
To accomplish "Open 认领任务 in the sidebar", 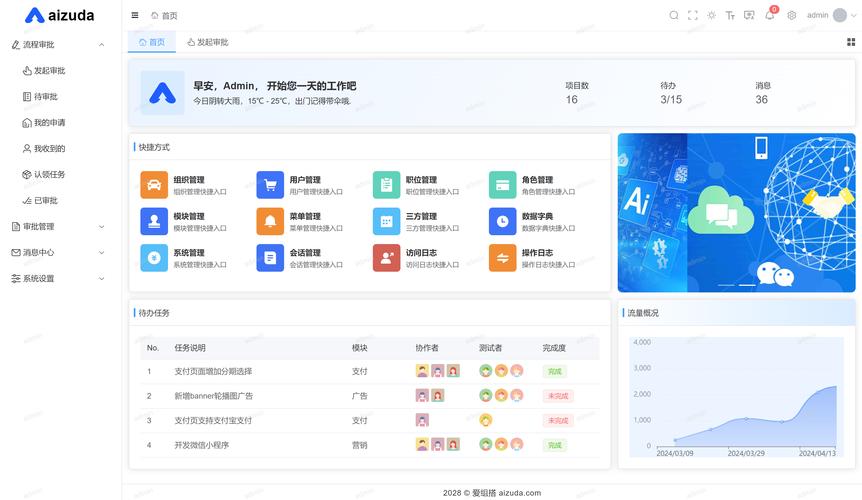I will [x=58, y=174].
